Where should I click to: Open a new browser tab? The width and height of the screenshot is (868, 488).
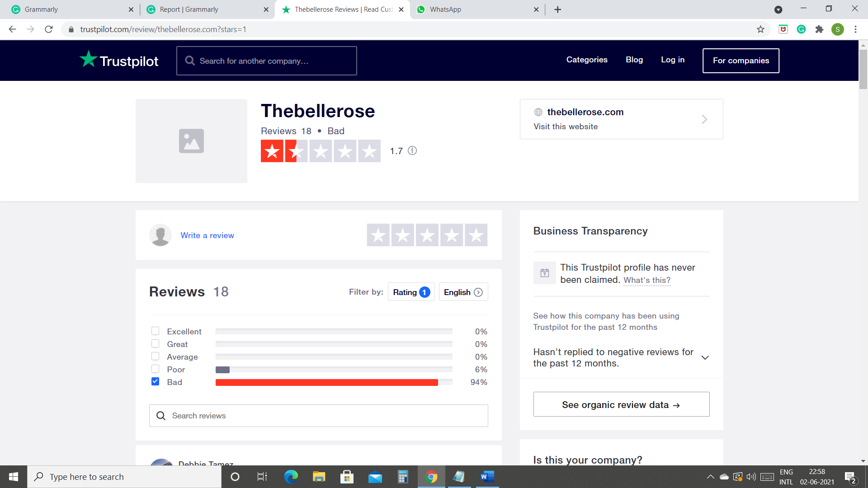[558, 9]
